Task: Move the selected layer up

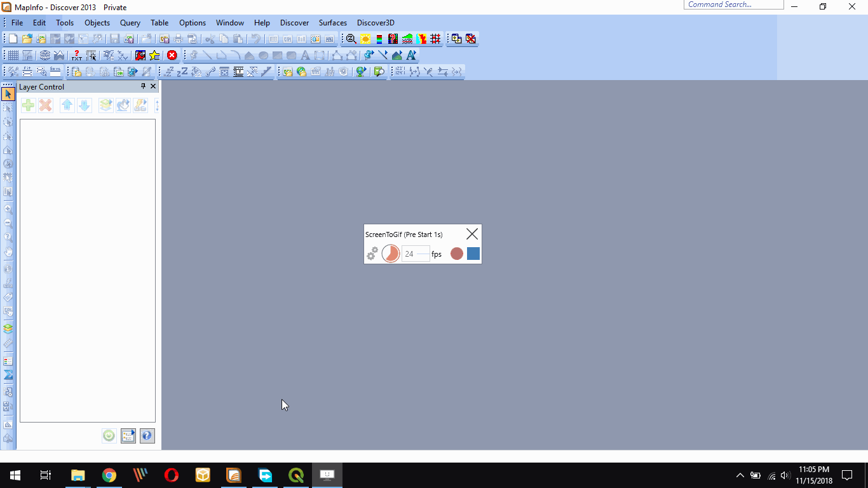Action: pos(67,105)
